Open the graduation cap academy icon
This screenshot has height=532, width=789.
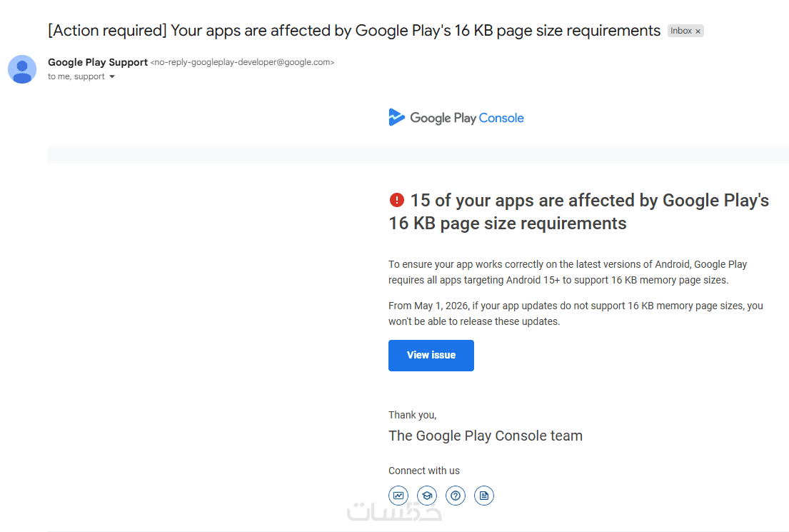[427, 496]
